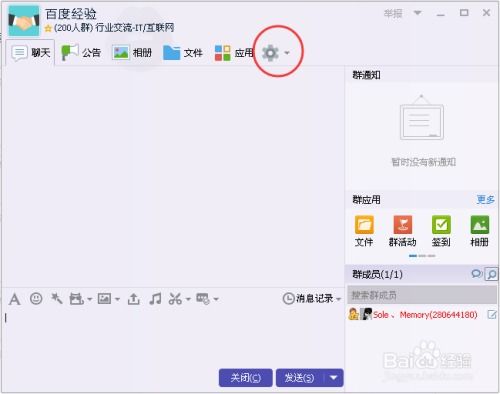Image resolution: width=500 pixels, height=394 pixels.
Task: Click the scissors screenshot icon
Action: [175, 299]
